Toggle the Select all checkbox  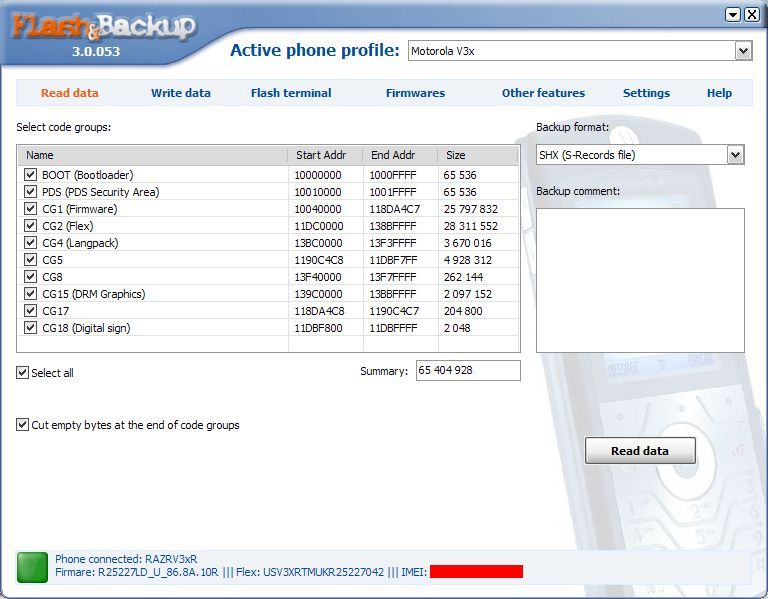point(22,373)
